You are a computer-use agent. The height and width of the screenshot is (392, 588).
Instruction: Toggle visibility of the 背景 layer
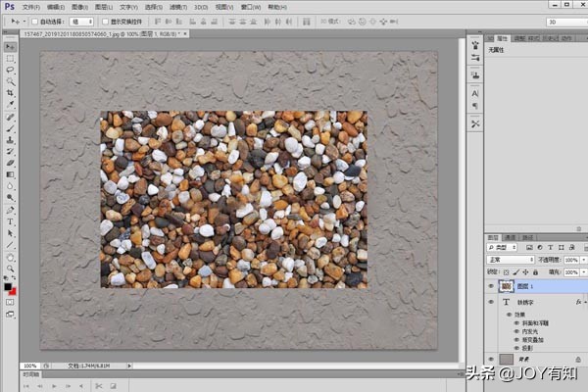pos(490,359)
